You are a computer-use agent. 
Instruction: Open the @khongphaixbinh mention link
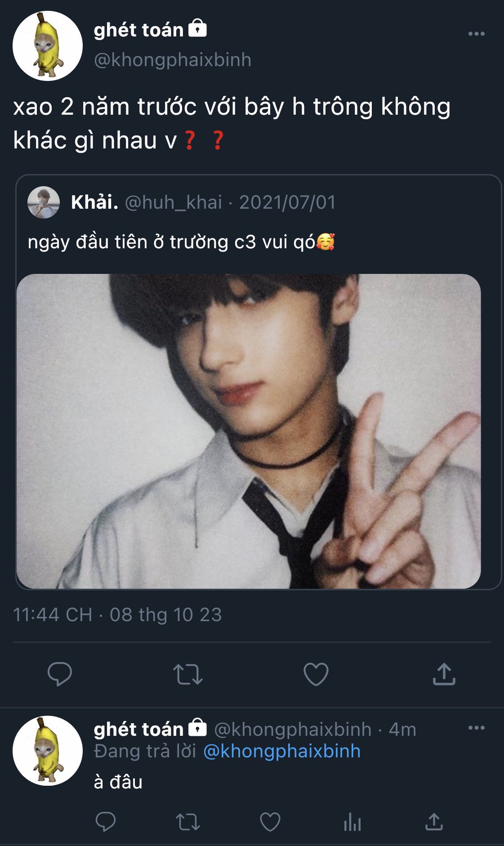tap(282, 751)
